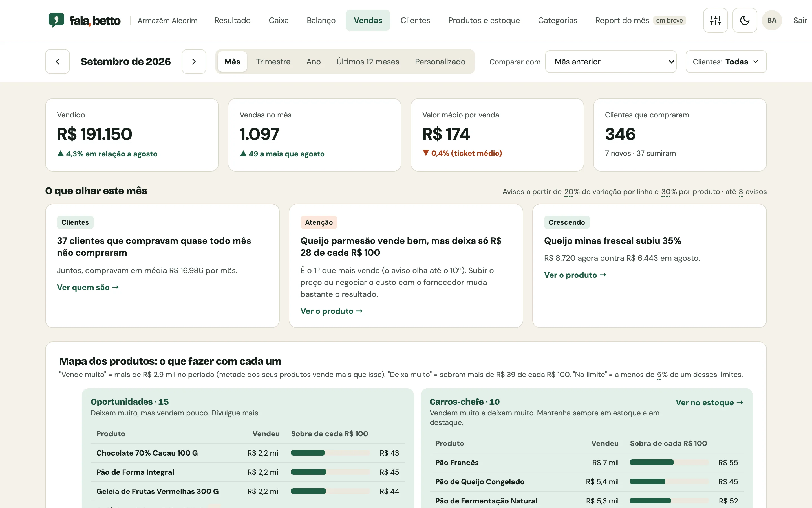Open Produtos e estoque page
This screenshot has width=812, height=508.
pos(484,21)
